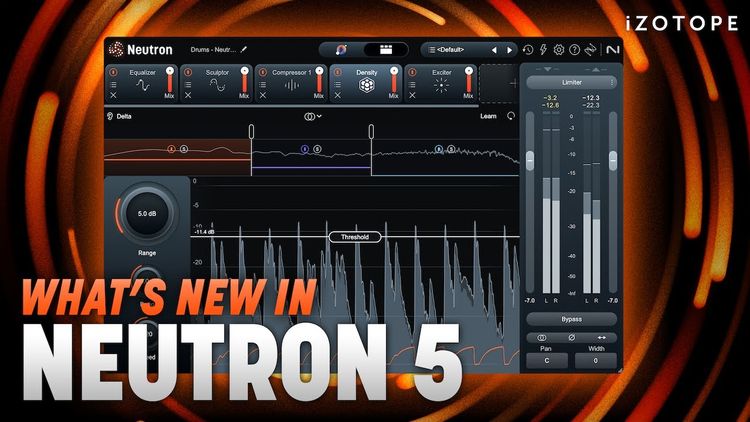Bypass the mid band
Image resolution: width=750 pixels, height=422 pixels.
click(x=305, y=149)
